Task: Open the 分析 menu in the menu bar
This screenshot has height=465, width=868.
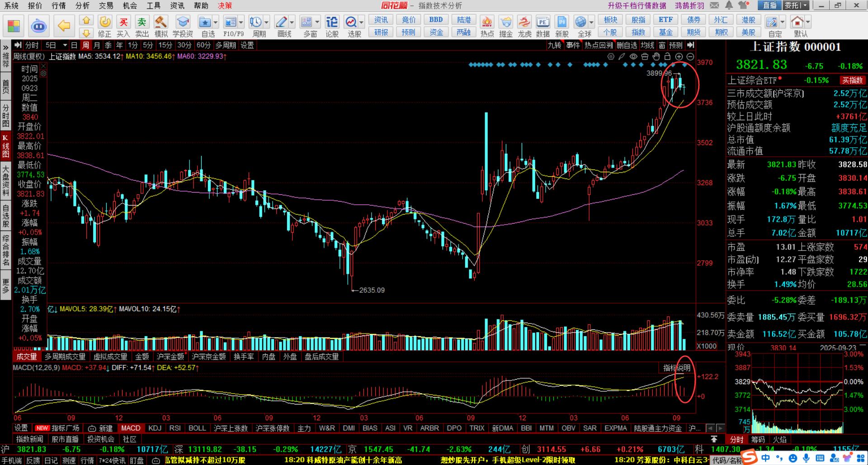Action: click(x=82, y=5)
